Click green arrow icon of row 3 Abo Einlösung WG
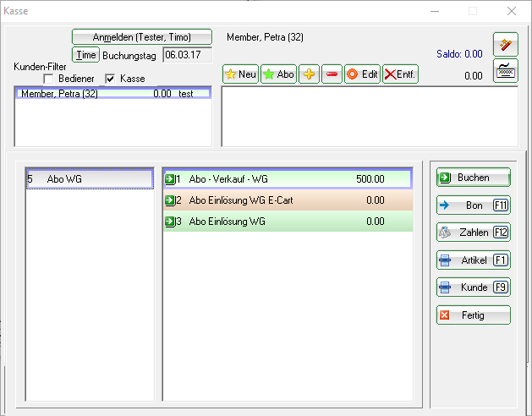 [x=170, y=222]
